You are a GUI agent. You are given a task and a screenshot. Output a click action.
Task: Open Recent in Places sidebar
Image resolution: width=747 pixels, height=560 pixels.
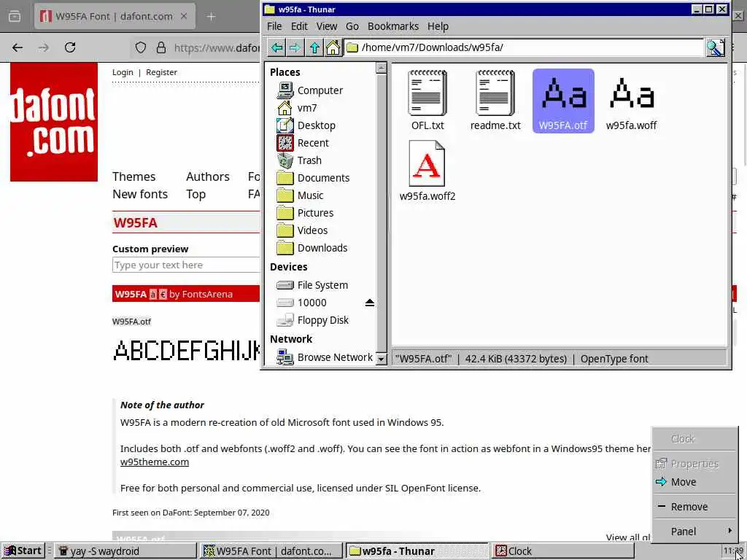pyautogui.click(x=303, y=143)
